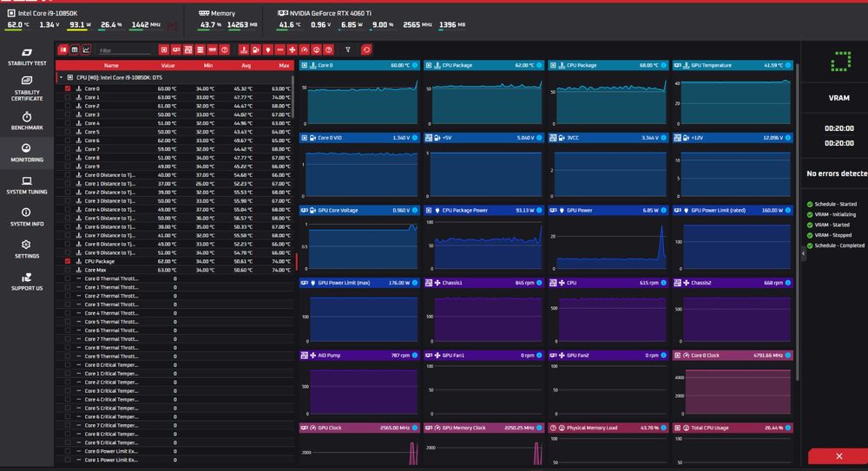Select the split table-and-graph view button

click(x=63, y=49)
